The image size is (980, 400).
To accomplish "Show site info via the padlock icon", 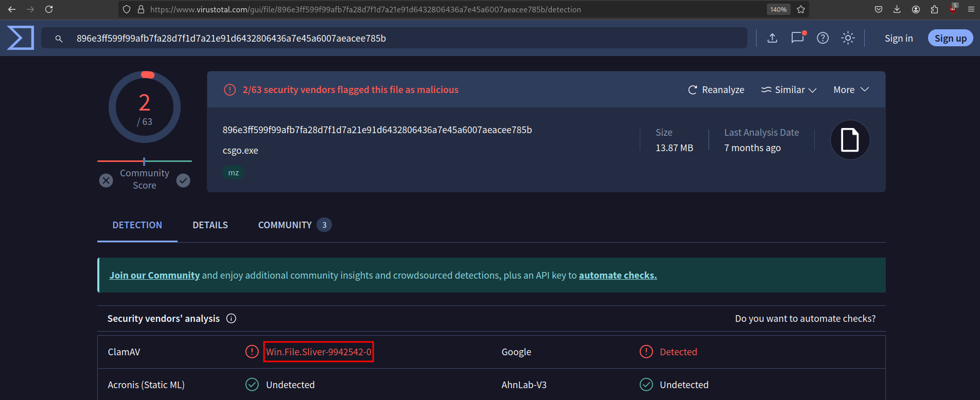I will tap(141, 9).
